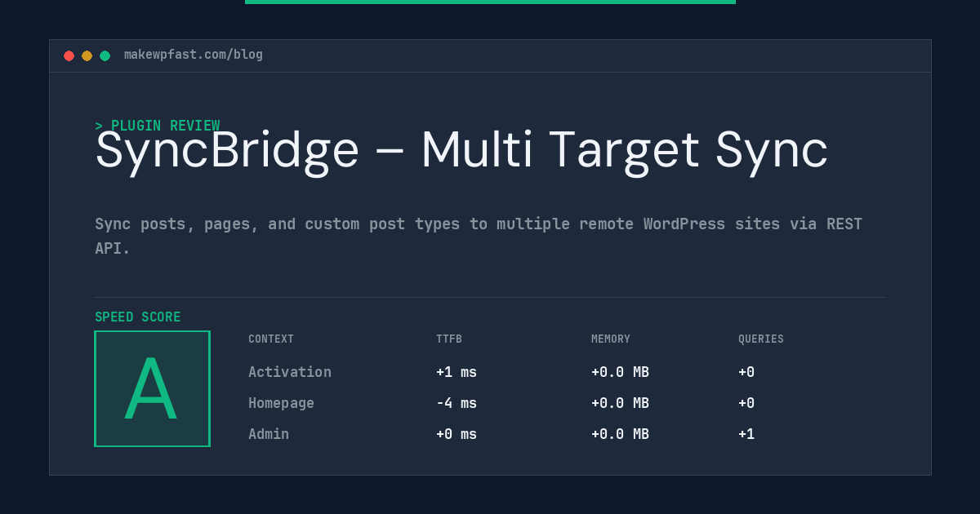Click the CONTEXT column header
Viewport: 980px width, 514px height.
click(271, 339)
